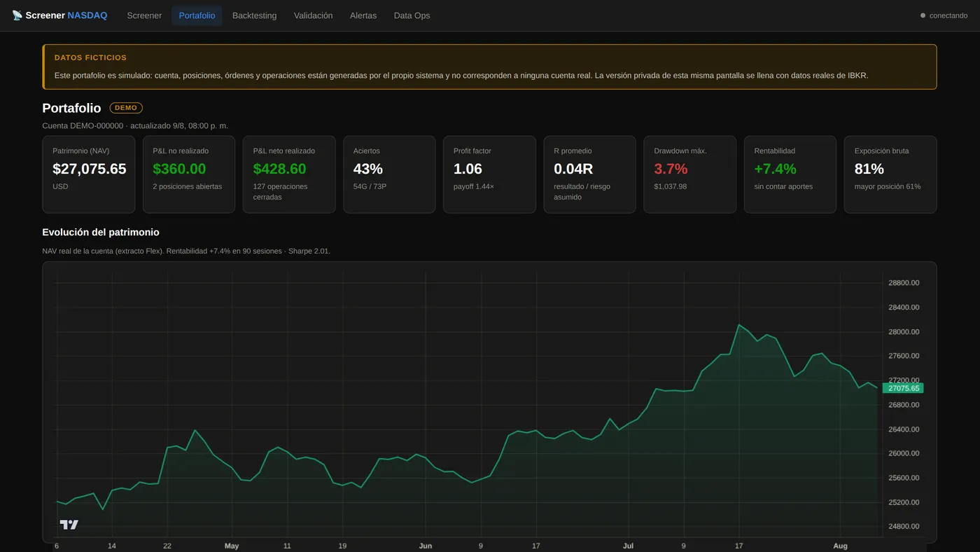The height and width of the screenshot is (552, 980).
Task: Click the Screener NASDAQ brand title
Action: coord(66,15)
